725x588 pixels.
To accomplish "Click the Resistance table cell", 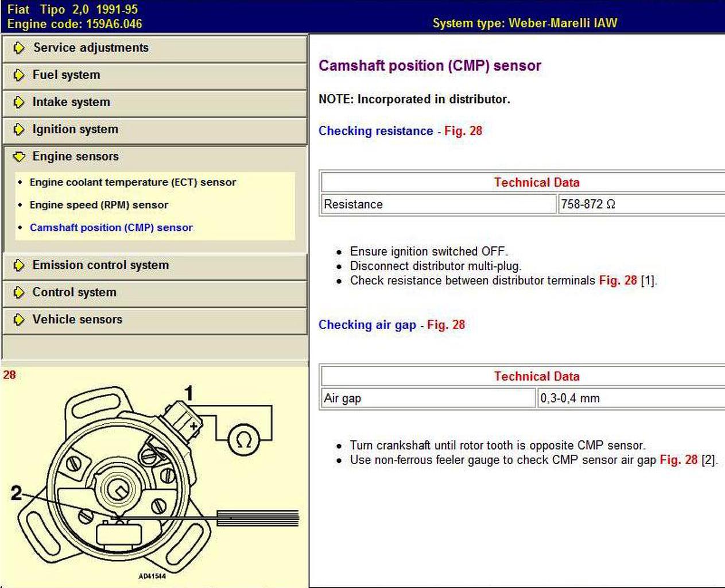I will coord(439,204).
